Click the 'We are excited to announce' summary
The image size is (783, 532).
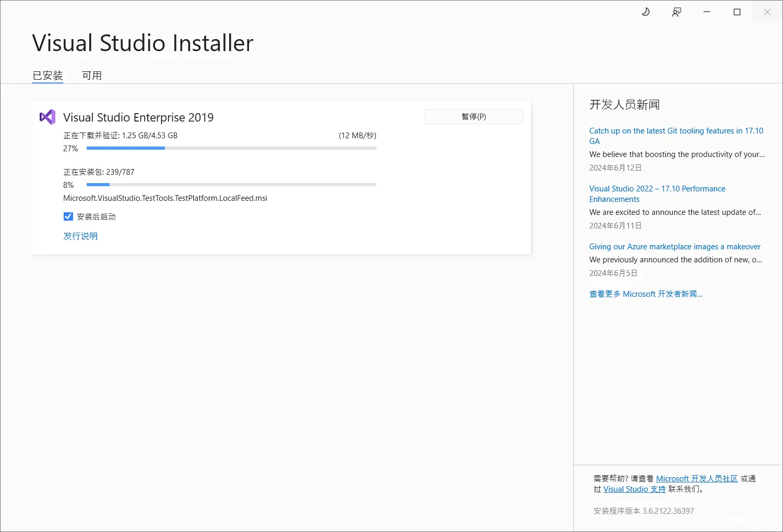point(675,212)
